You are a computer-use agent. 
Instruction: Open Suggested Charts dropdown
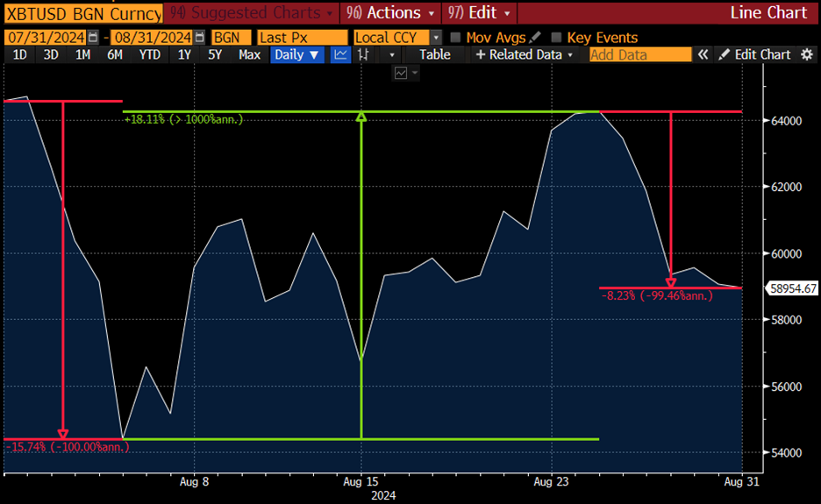click(x=252, y=12)
